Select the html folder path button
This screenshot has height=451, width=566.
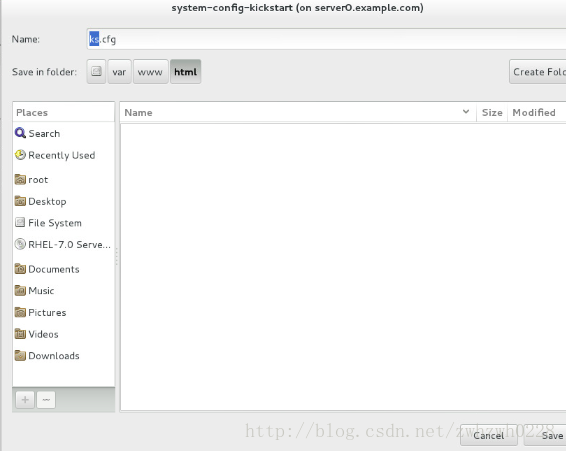click(186, 71)
